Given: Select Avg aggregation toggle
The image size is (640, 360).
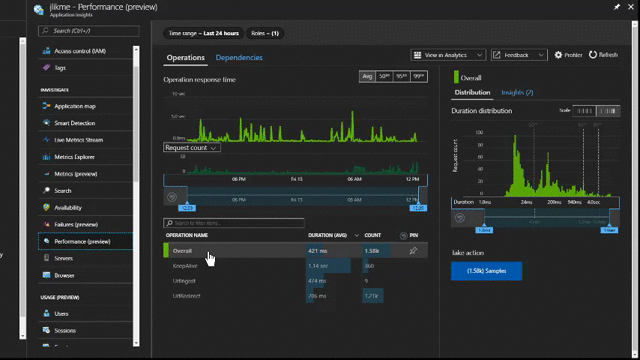Looking at the screenshot, I should [367, 76].
